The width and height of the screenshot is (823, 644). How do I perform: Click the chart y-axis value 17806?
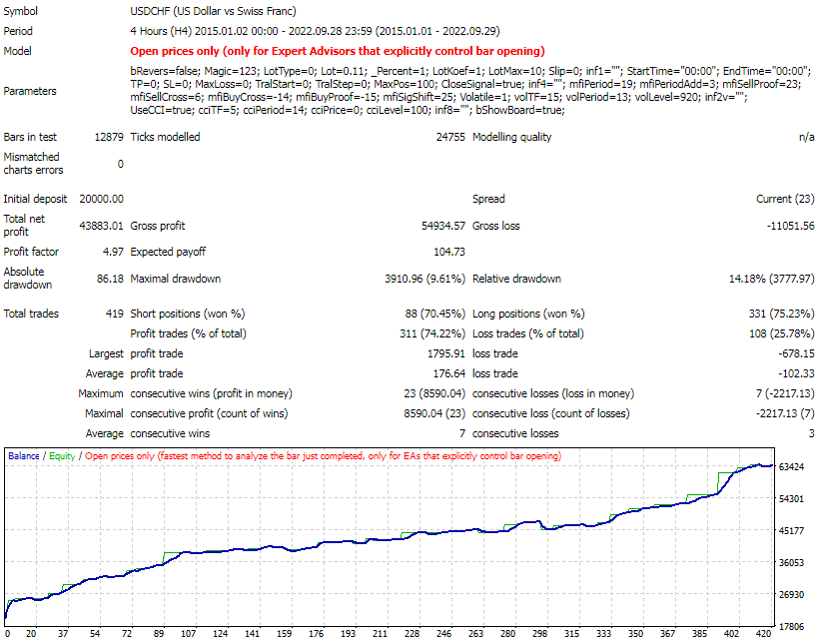click(791, 627)
